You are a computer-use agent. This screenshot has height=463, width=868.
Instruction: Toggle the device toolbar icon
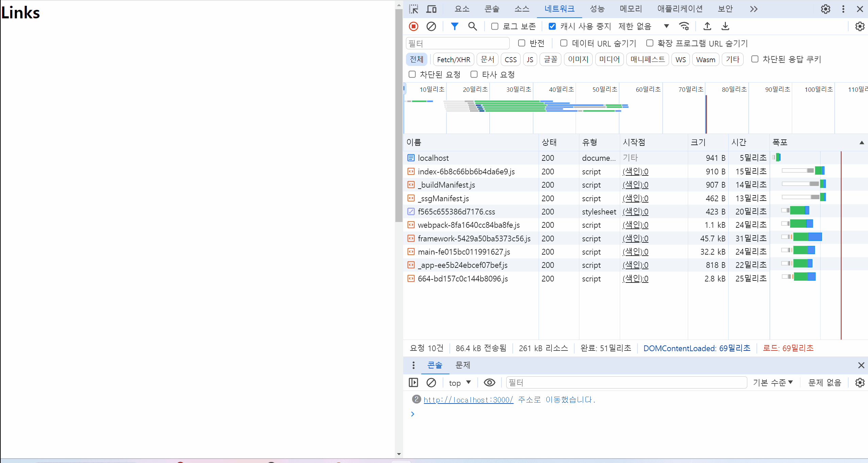tap(431, 9)
